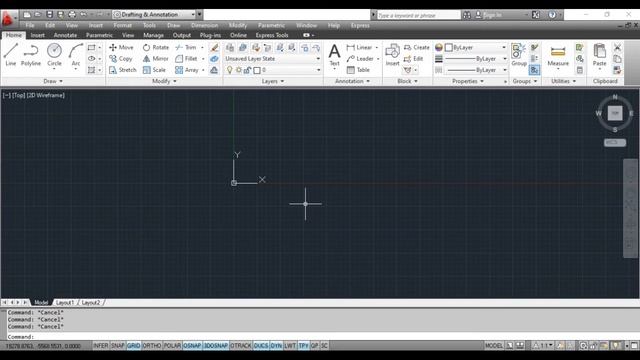Click the ViewCube TOP face
Screen dimensions: 640x360
coord(615,113)
